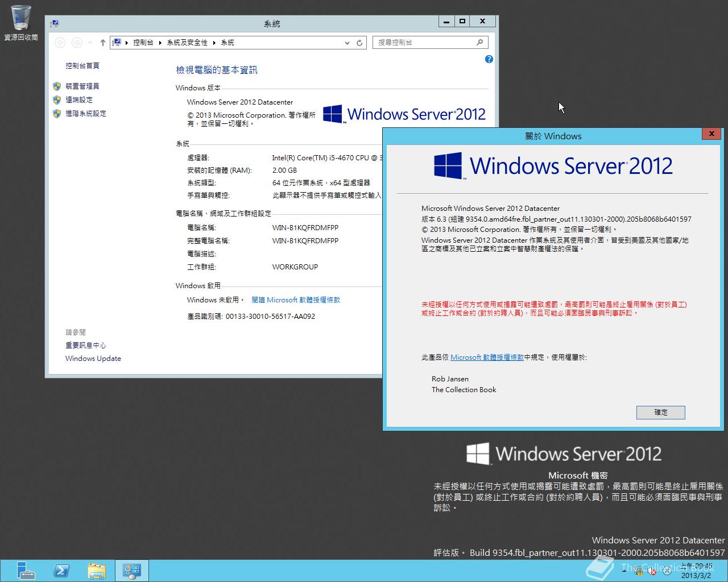The height and width of the screenshot is (582, 728).
Task: Click The Collection Book licensee text
Action: 464,390
